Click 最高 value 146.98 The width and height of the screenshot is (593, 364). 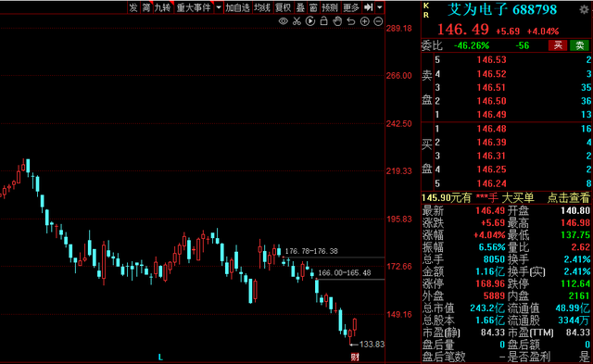click(574, 222)
